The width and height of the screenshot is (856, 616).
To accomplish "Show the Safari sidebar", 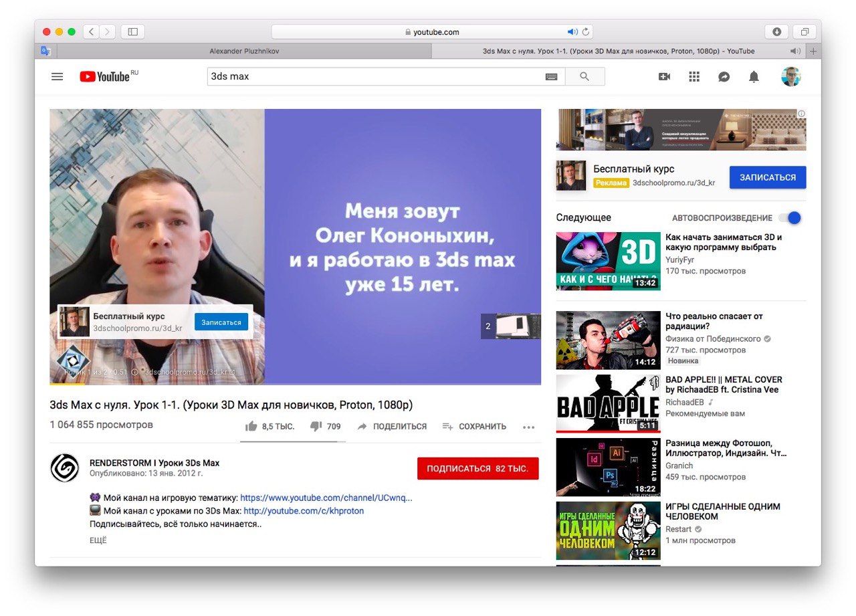I will tap(132, 31).
